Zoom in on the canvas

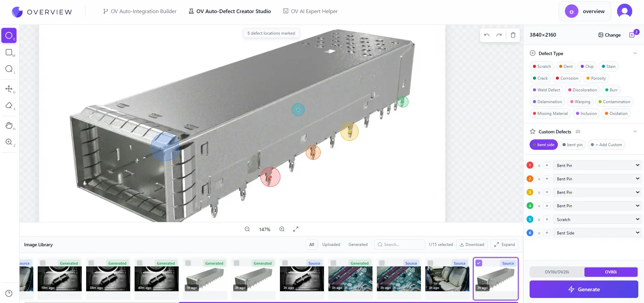[x=282, y=229]
